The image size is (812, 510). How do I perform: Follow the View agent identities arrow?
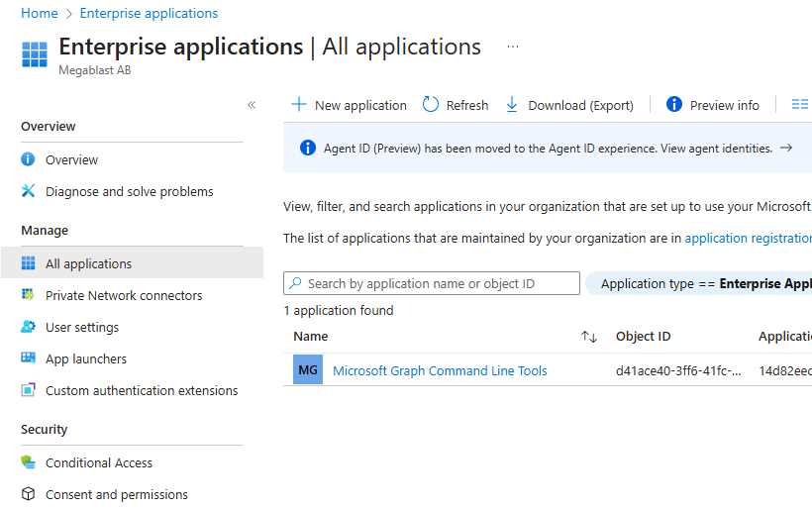[786, 149]
